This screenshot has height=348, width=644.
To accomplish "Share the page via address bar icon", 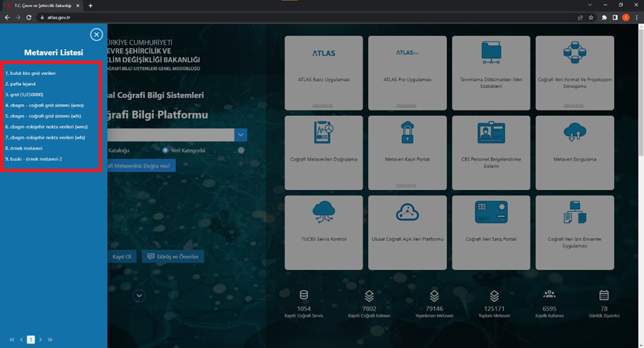I will [580, 18].
